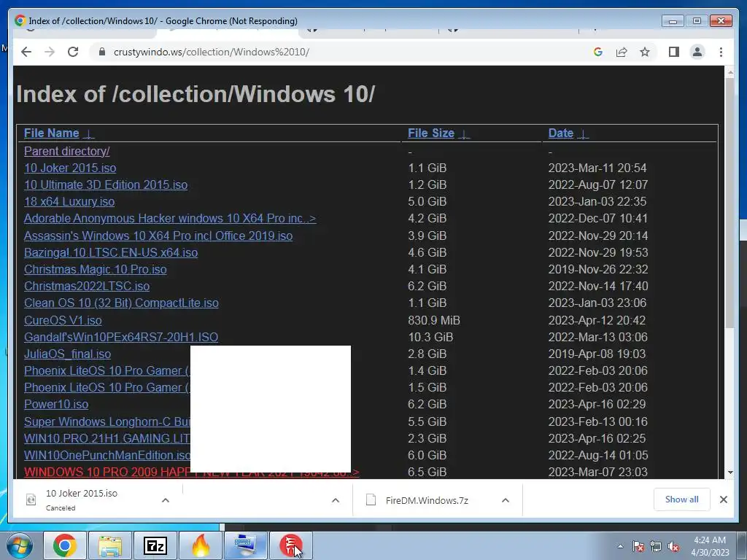Open Assassin's Windows 10 X64 Pro link
The height and width of the screenshot is (560, 747).
point(158,236)
